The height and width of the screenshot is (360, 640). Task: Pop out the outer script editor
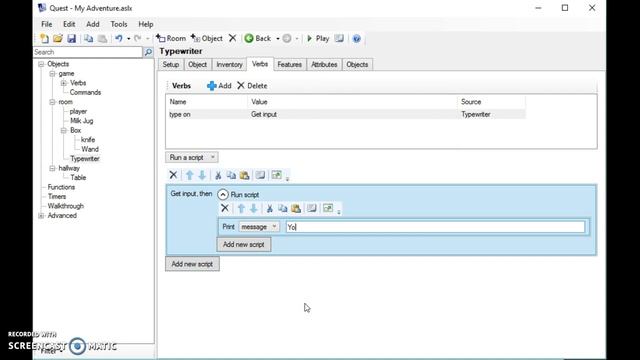click(276, 175)
